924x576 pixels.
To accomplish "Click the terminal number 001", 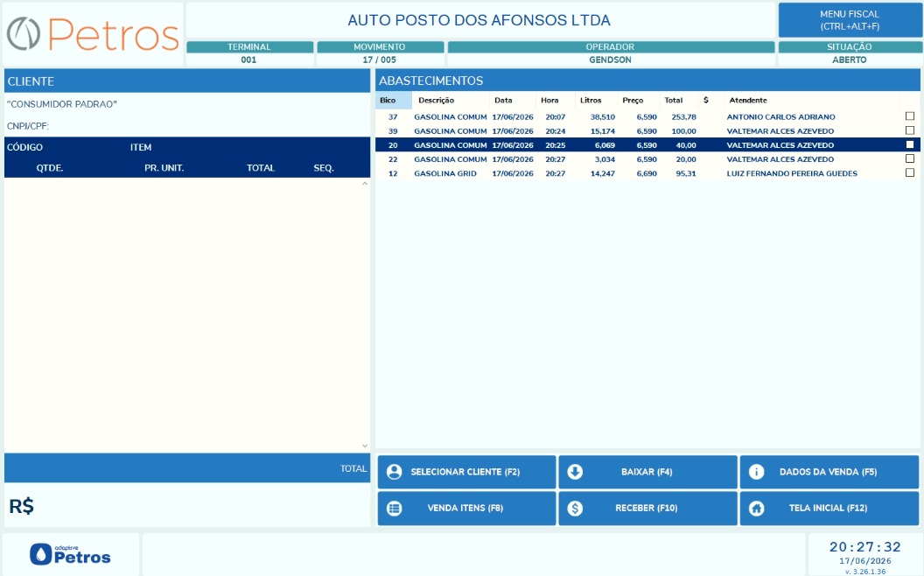I will (248, 60).
